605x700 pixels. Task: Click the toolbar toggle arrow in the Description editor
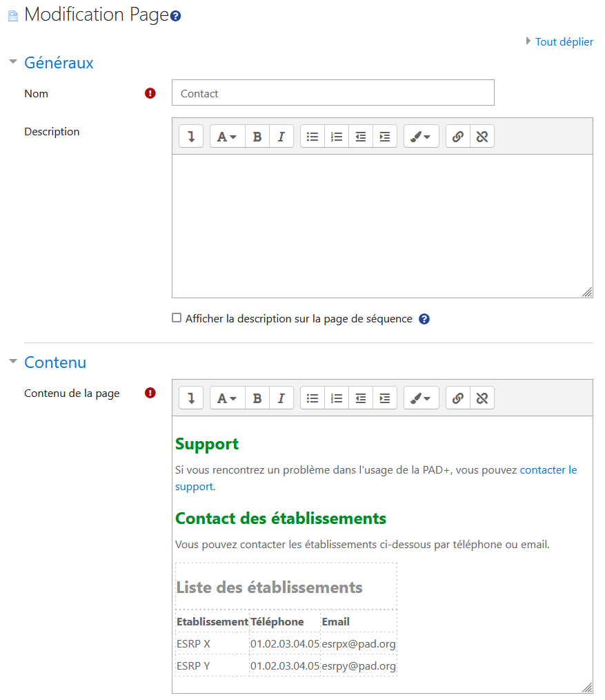point(191,136)
